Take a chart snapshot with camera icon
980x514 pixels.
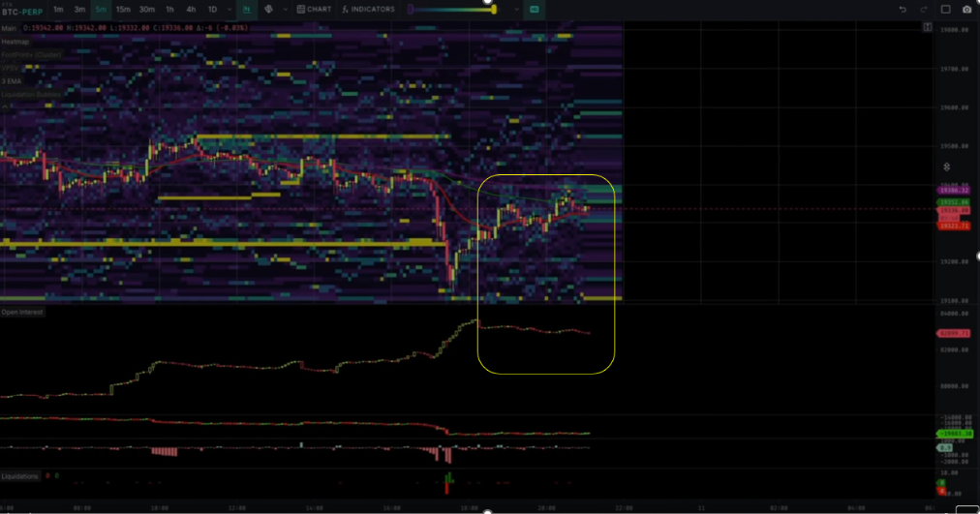(x=966, y=10)
